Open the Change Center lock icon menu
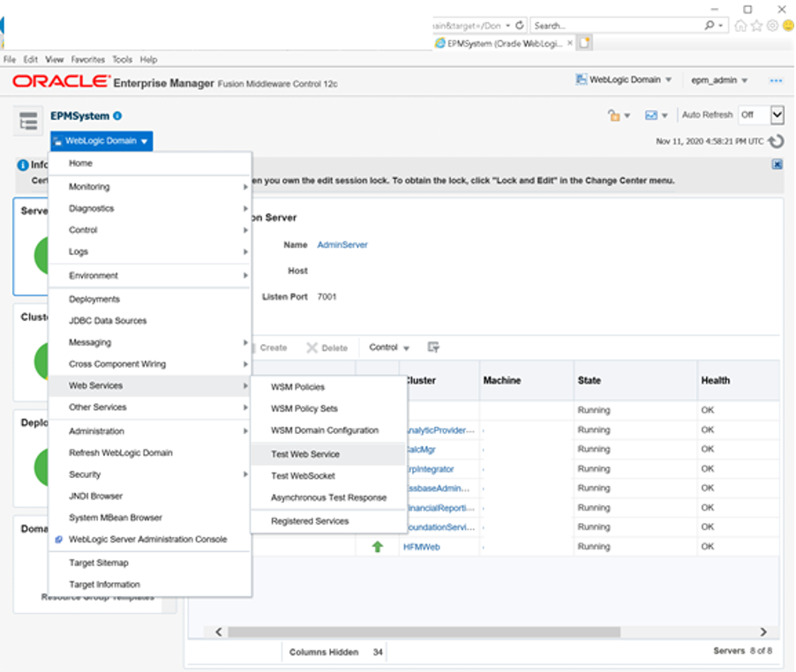This screenshot has width=796, height=672. 619,116
